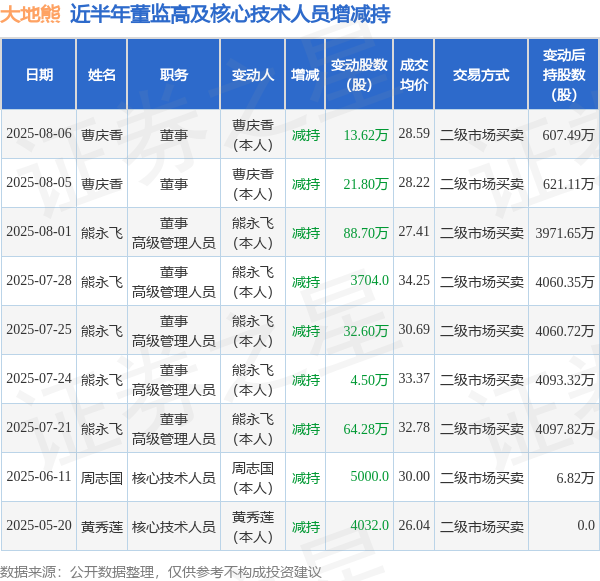Click the value 4032.0 in 变动股数
The height and width of the screenshot is (581, 600).
[x=370, y=526]
